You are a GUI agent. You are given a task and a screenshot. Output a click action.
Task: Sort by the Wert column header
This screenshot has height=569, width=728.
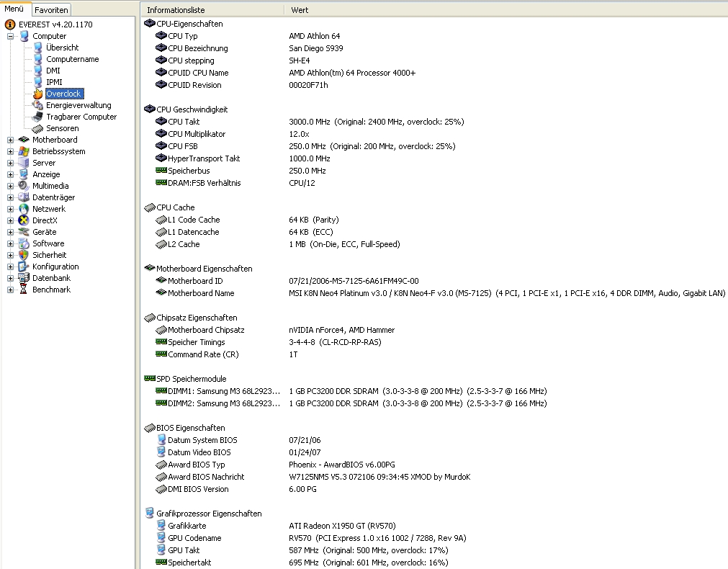[506, 10]
